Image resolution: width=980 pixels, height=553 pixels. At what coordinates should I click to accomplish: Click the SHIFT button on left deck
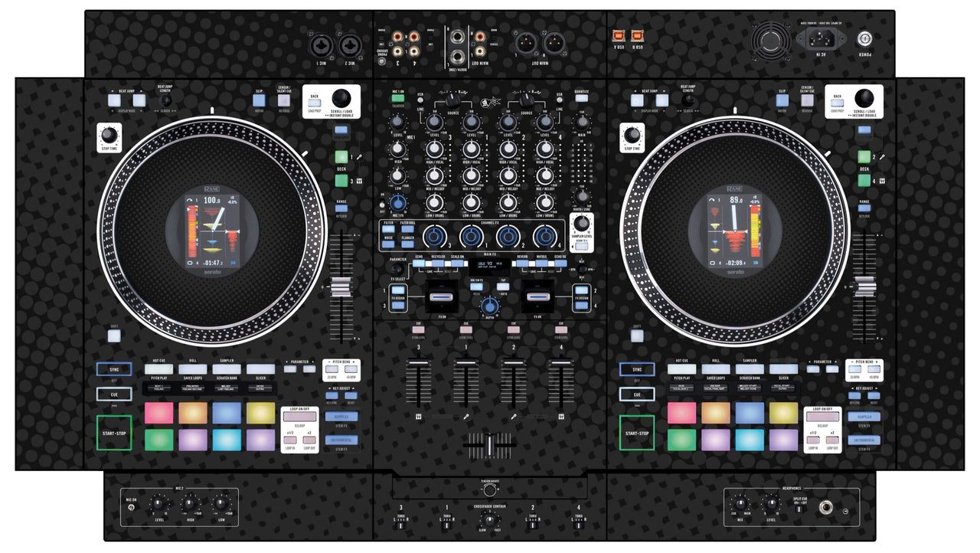click(113, 335)
